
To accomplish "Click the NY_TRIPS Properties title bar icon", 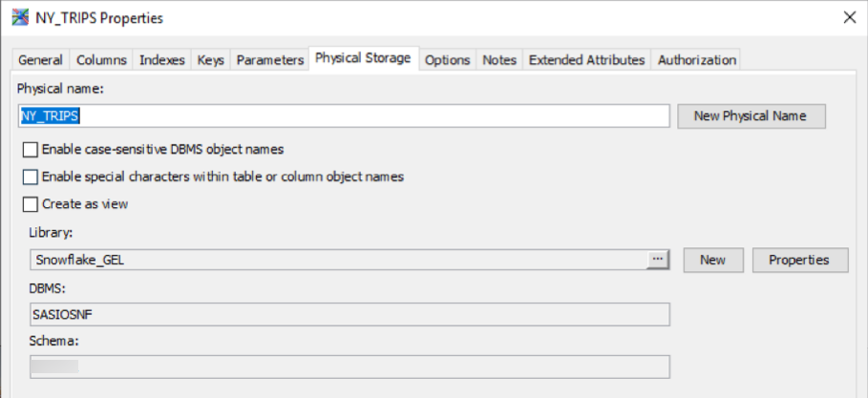I will [19, 18].
